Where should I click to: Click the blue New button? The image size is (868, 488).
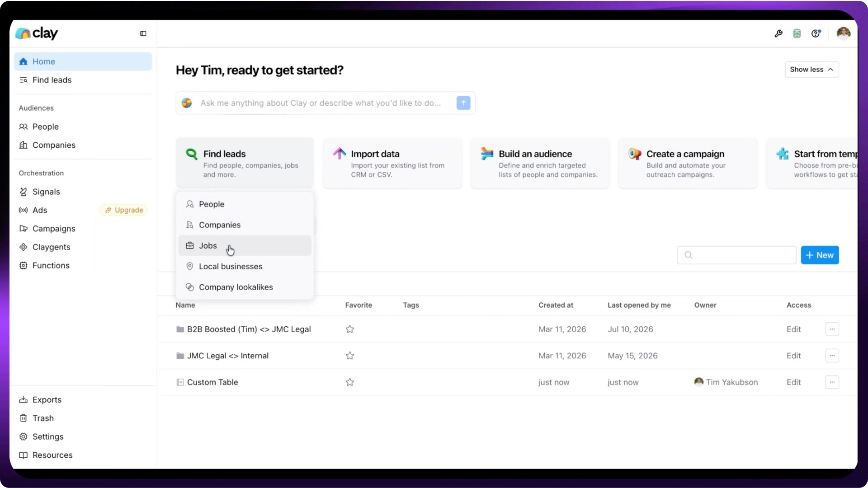820,255
